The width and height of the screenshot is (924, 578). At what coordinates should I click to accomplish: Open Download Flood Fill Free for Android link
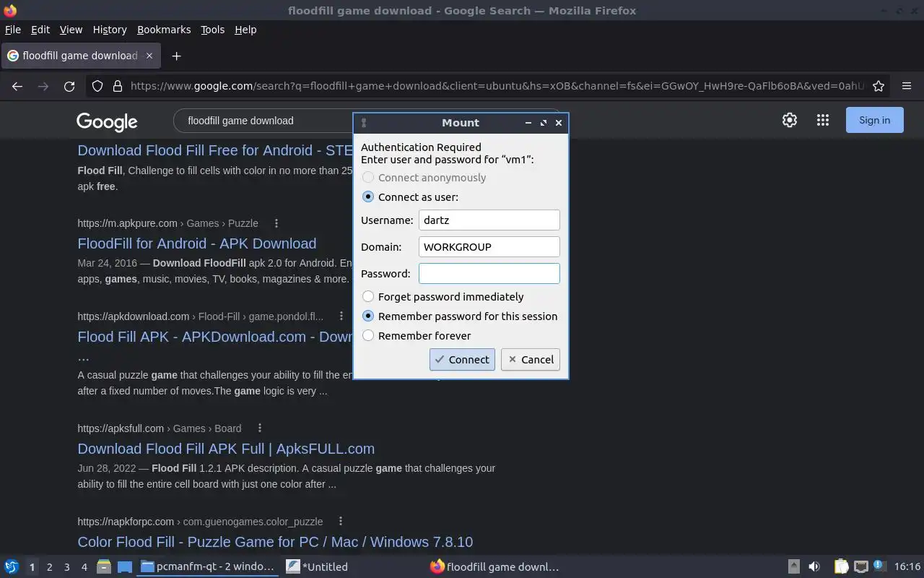coord(215,150)
